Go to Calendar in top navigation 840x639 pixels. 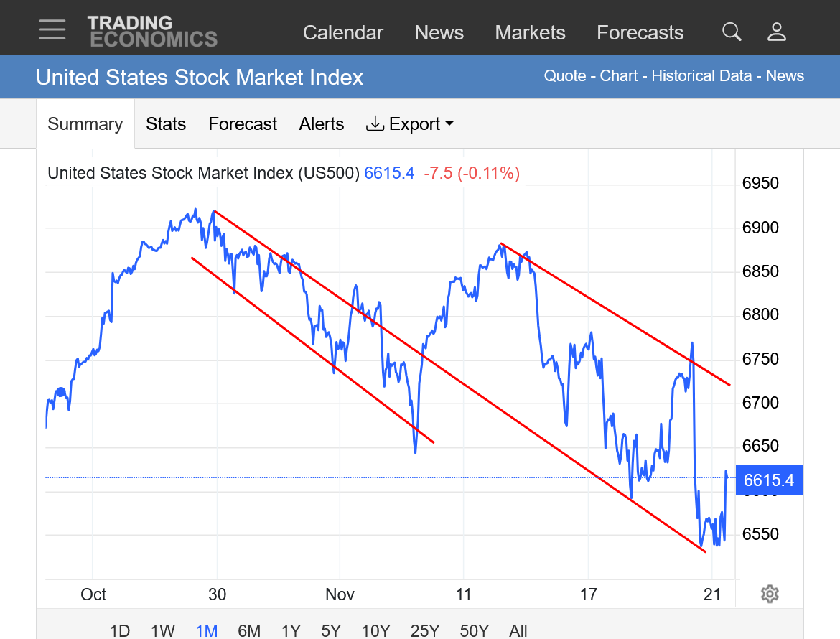tap(343, 33)
